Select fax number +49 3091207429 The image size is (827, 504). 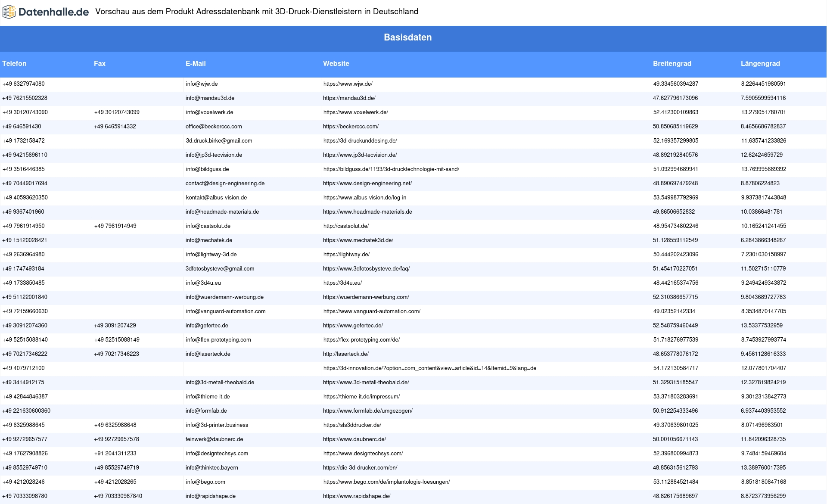[115, 326]
